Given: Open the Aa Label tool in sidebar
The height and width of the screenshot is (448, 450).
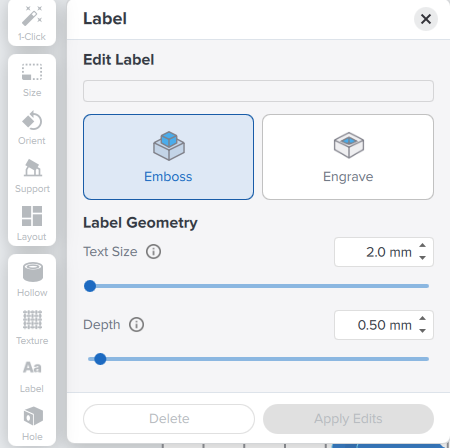Looking at the screenshot, I should [x=32, y=376].
